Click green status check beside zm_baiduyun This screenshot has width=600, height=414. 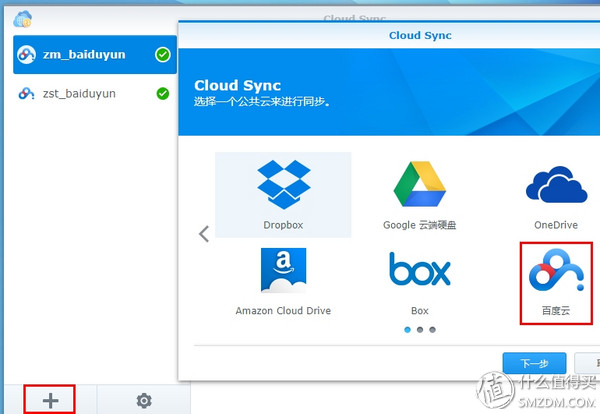tap(163, 55)
